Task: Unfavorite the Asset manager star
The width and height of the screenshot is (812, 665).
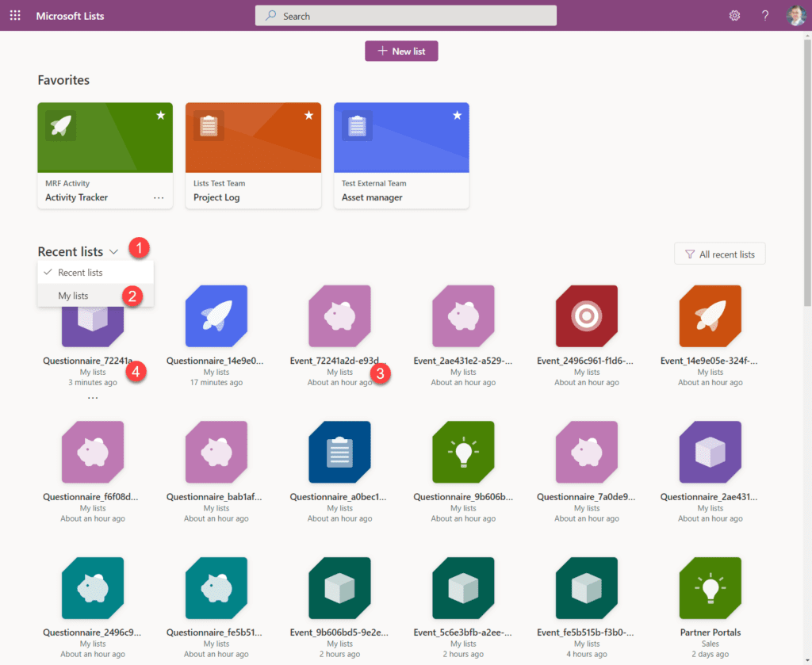Action: click(458, 116)
